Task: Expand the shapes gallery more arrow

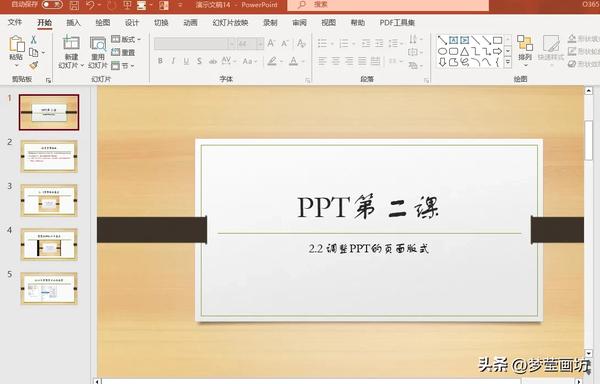Action: [508, 62]
